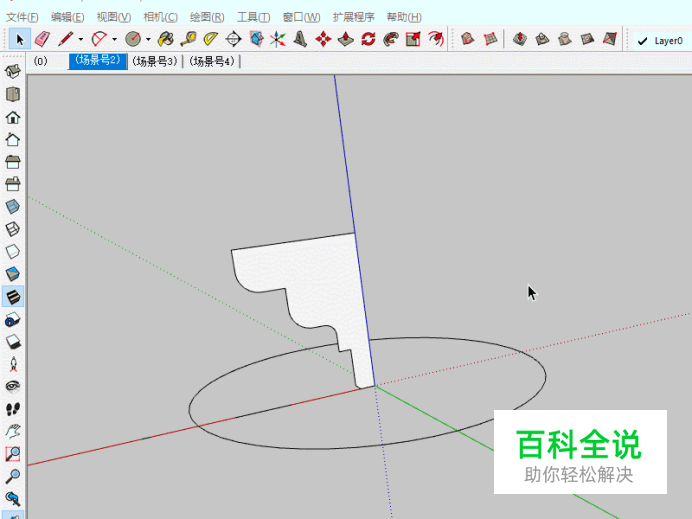The height and width of the screenshot is (519, 692).
Task: Enable the Hidden Line face style
Action: (x=13, y=252)
